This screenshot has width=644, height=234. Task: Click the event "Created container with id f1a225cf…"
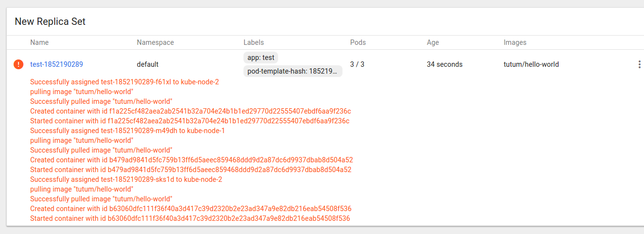pyautogui.click(x=190, y=111)
